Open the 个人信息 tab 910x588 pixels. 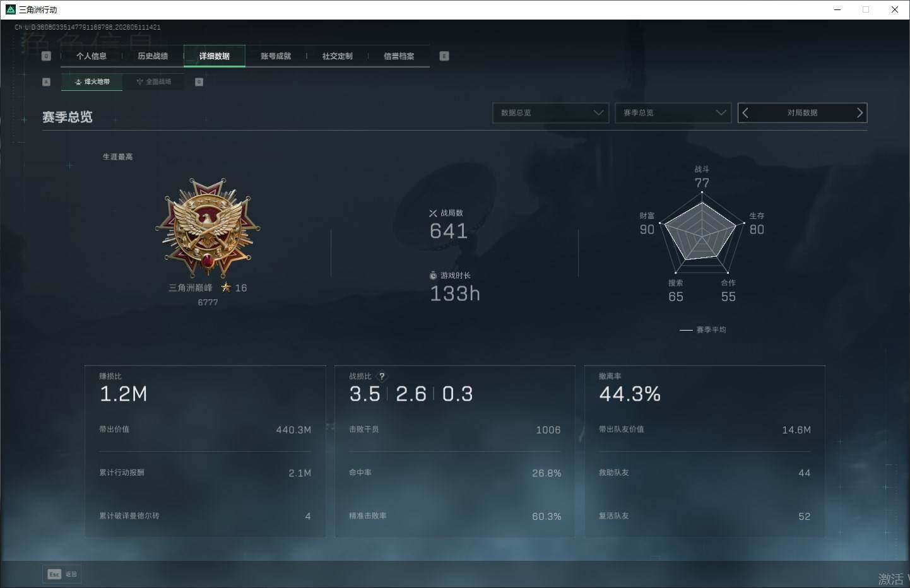tap(92, 56)
